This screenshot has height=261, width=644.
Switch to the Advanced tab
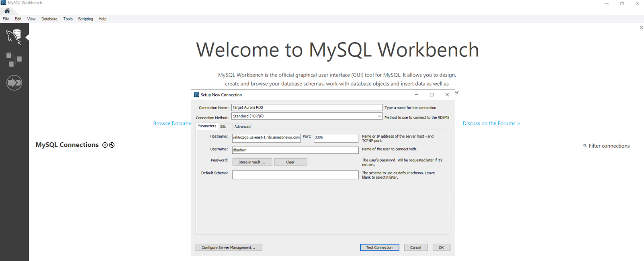click(242, 126)
